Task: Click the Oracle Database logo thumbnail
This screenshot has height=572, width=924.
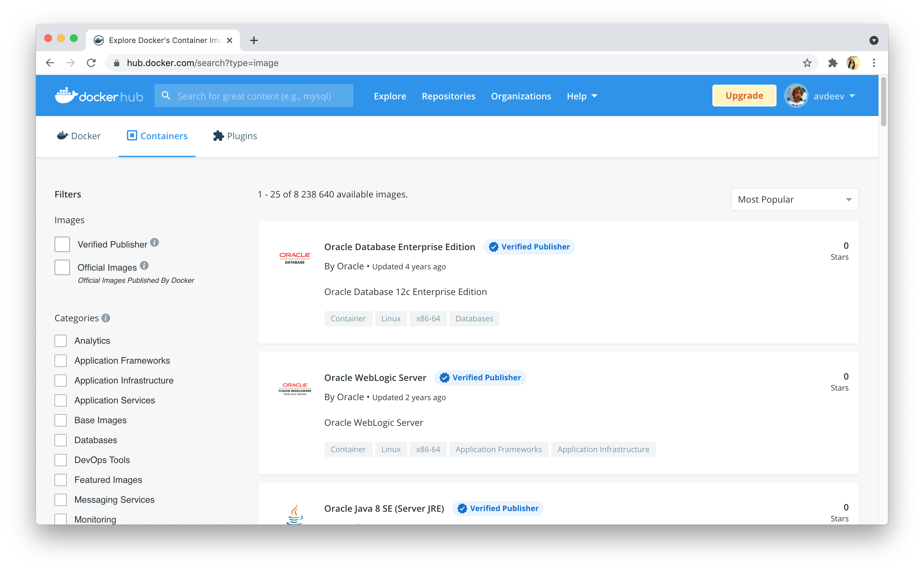Action: coord(295,258)
